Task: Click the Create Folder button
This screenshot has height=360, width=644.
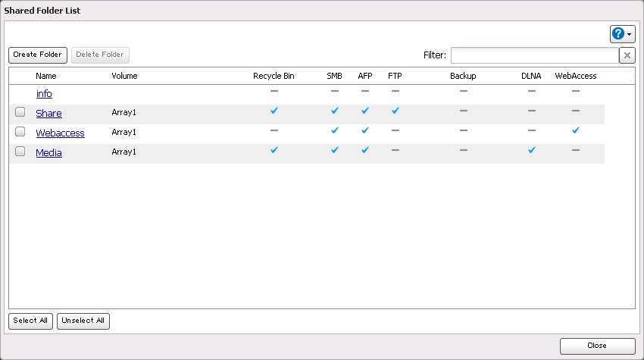Action: tap(38, 55)
